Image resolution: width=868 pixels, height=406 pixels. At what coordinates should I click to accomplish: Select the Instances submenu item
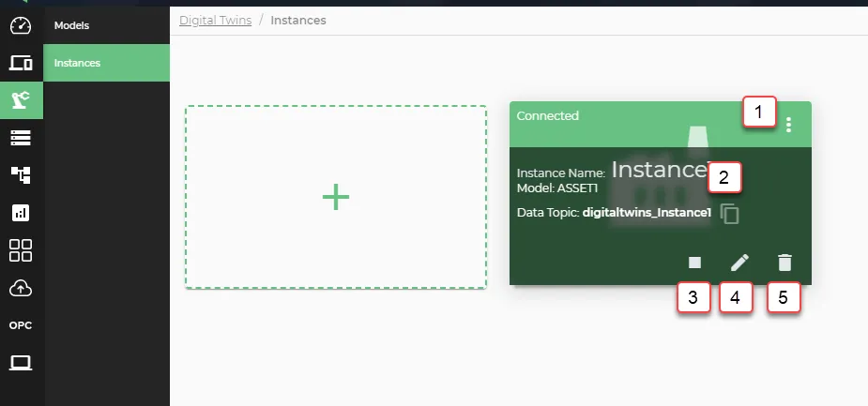tap(106, 63)
